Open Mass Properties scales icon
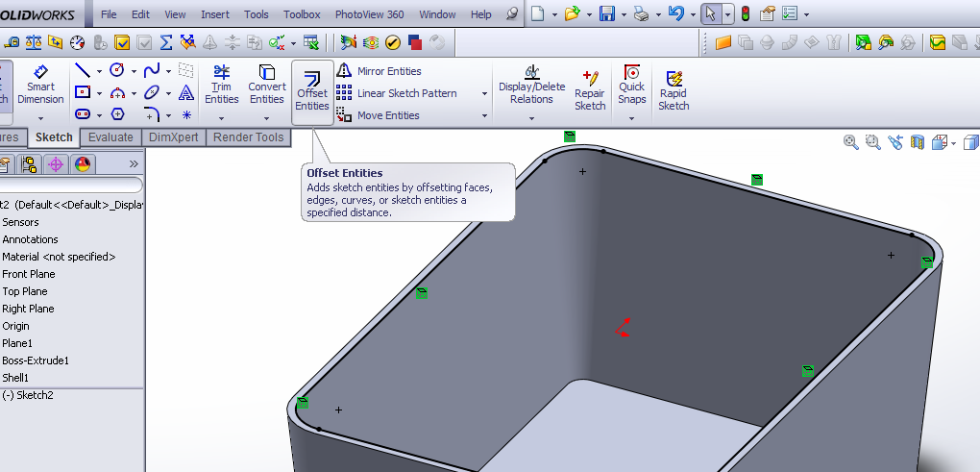Viewport: 980px width, 472px height. (x=34, y=42)
